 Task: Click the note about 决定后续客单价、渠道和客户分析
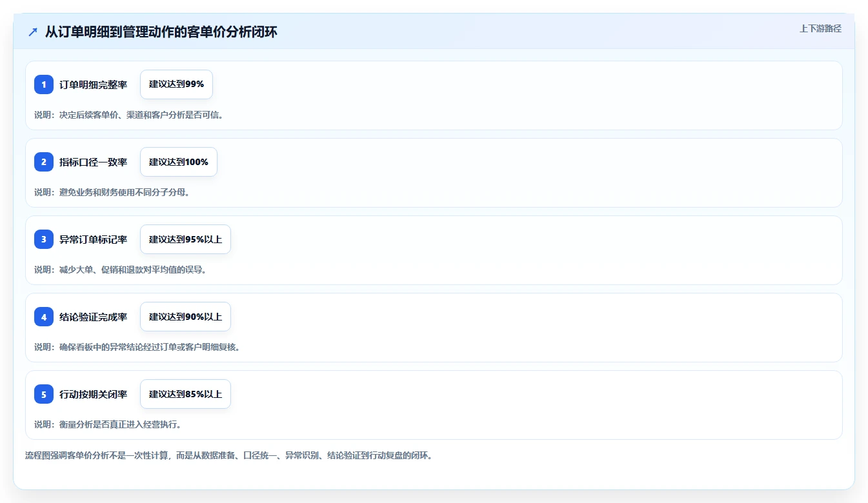coord(128,115)
